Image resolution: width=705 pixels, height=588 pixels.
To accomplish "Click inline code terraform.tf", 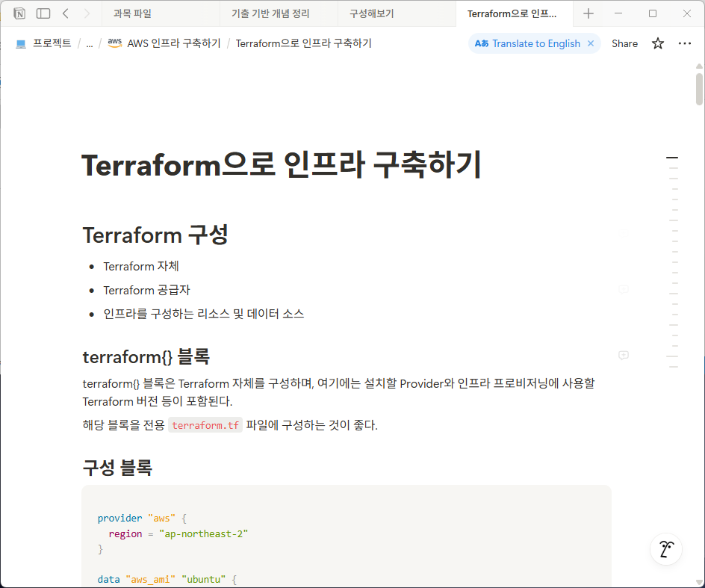I will point(205,425).
